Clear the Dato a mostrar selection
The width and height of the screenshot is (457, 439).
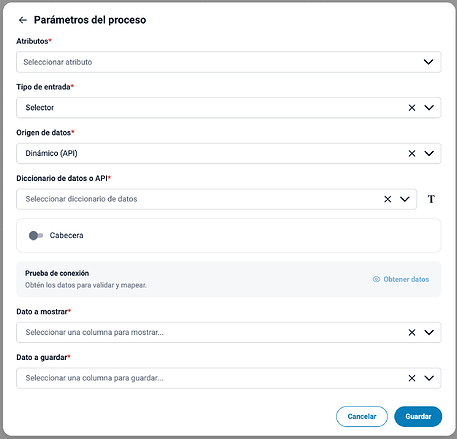pyautogui.click(x=412, y=332)
